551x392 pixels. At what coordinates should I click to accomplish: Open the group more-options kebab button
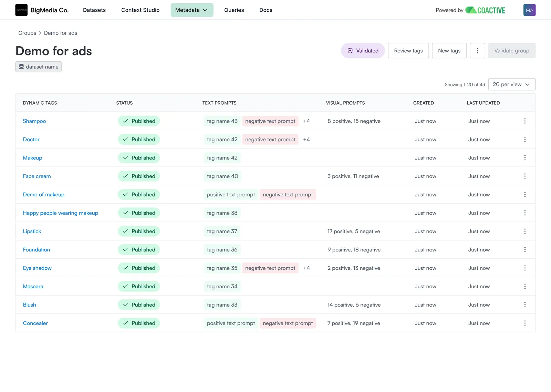pos(477,51)
